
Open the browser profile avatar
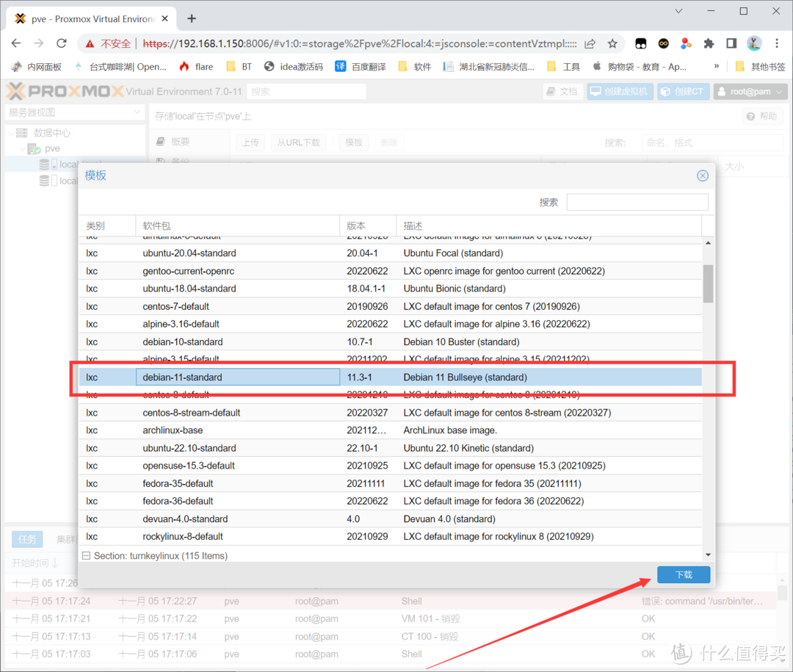[x=753, y=43]
